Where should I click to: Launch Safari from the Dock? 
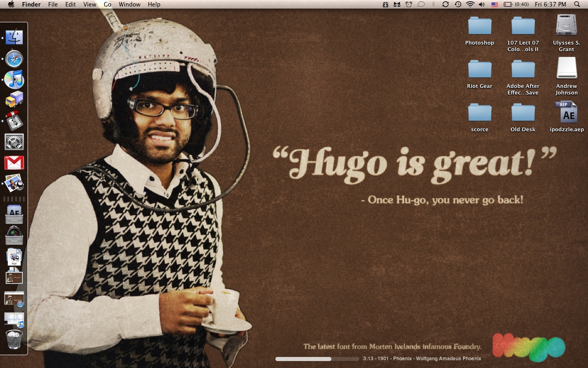[14, 59]
